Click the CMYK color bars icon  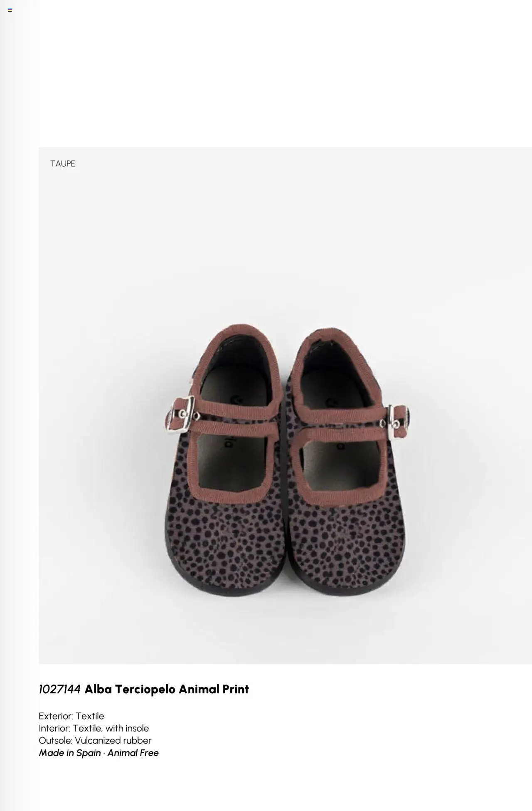click(x=10, y=10)
